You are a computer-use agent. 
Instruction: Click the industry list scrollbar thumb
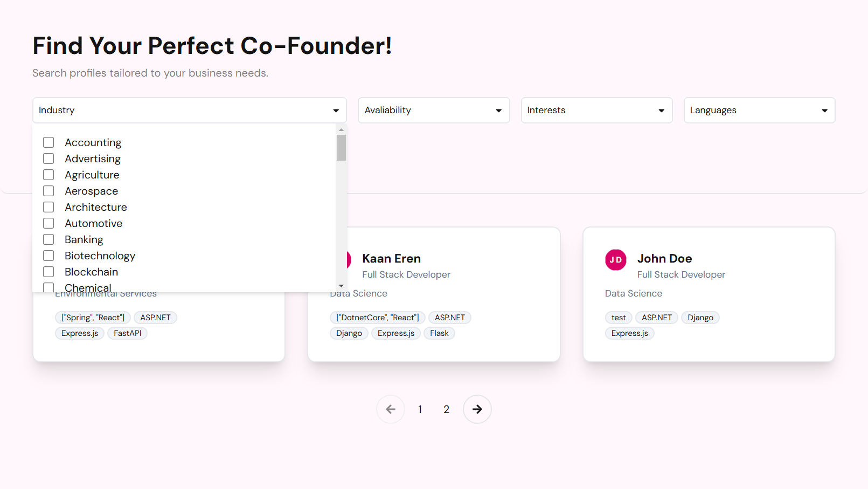[x=341, y=148]
